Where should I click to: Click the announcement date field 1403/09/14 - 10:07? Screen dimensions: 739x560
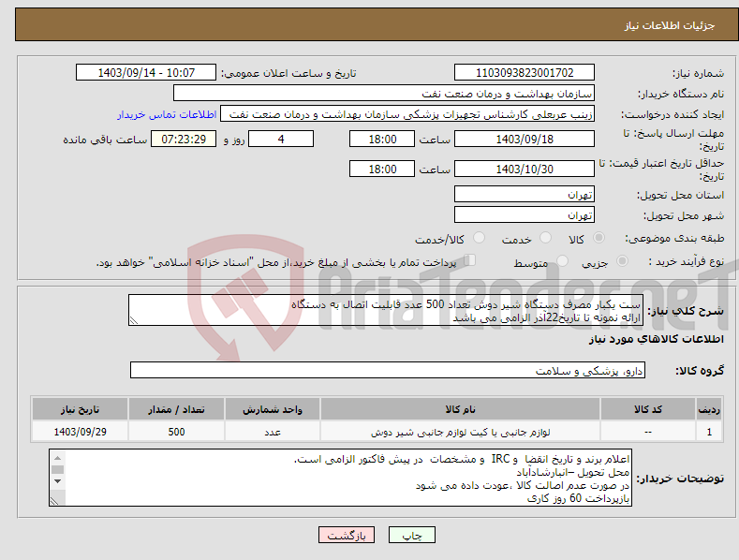click(x=145, y=73)
